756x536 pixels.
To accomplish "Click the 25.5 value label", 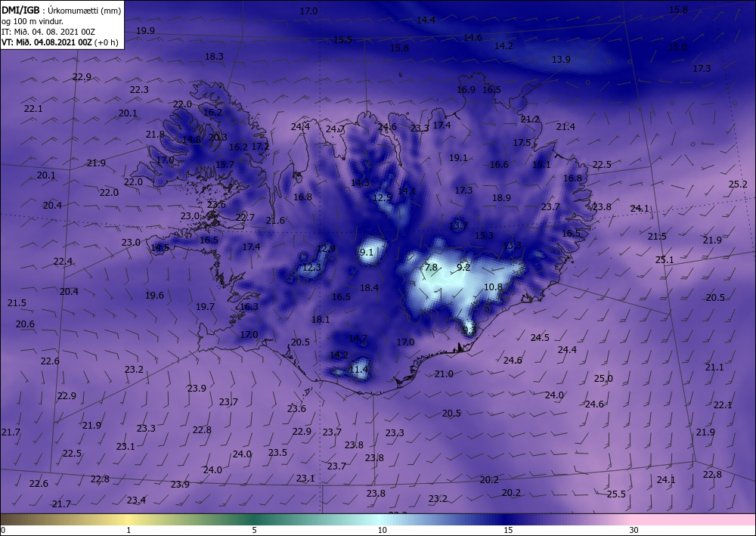I will (616, 494).
